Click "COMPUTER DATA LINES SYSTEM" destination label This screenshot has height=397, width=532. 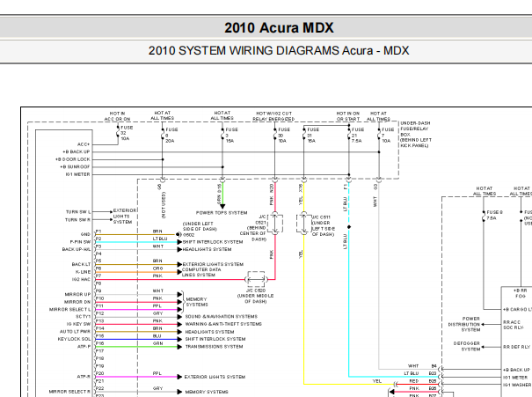point(201,272)
